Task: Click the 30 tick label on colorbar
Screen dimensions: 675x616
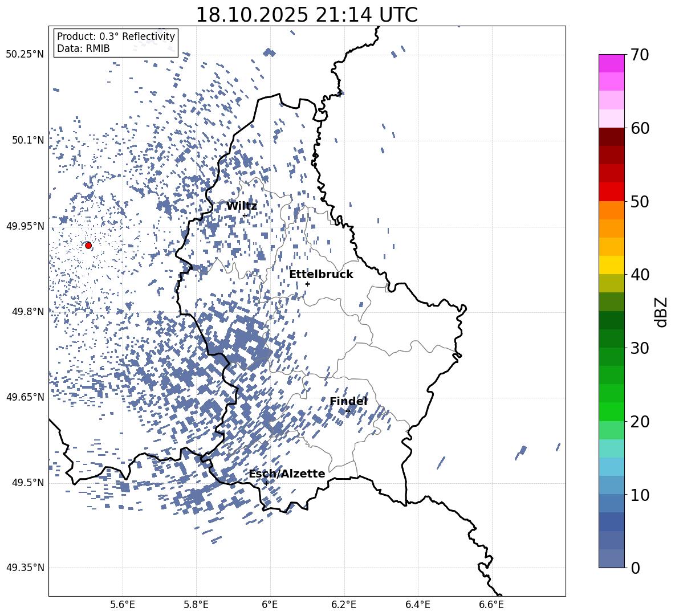Action: click(640, 348)
